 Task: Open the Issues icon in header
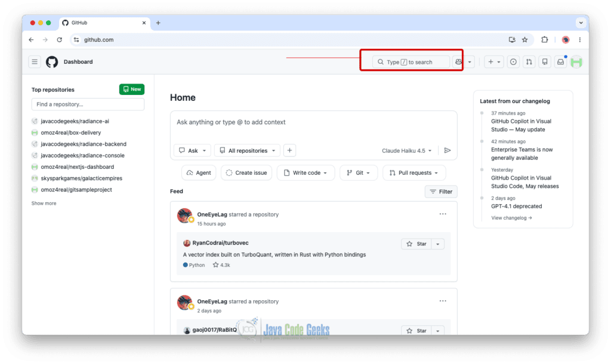click(513, 62)
